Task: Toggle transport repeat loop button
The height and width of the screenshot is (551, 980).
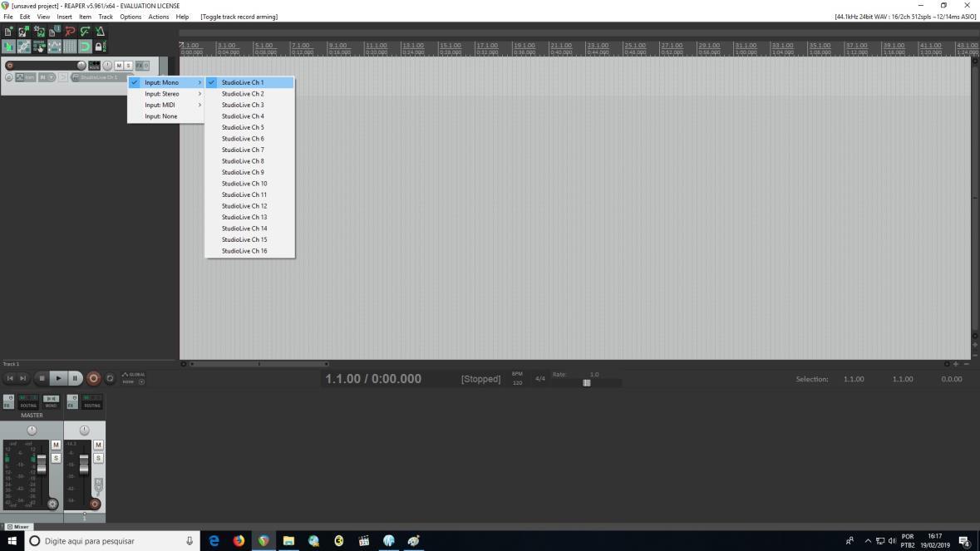Action: tap(110, 378)
